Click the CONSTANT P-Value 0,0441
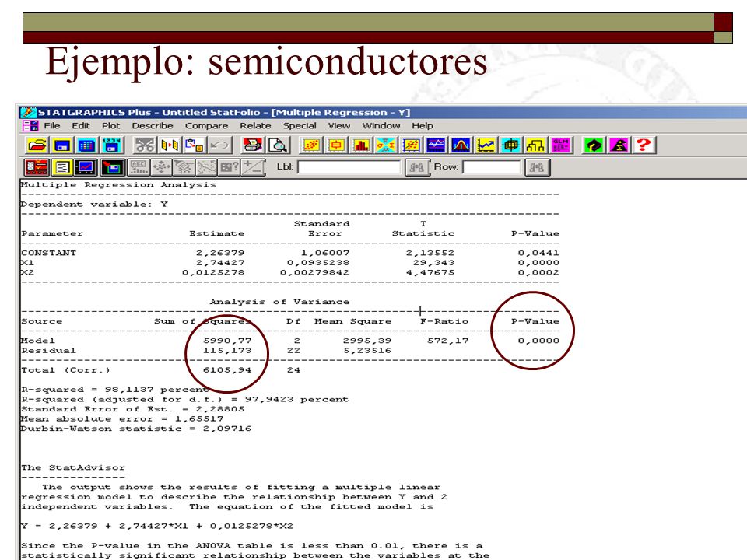The height and width of the screenshot is (560, 747). (538, 253)
